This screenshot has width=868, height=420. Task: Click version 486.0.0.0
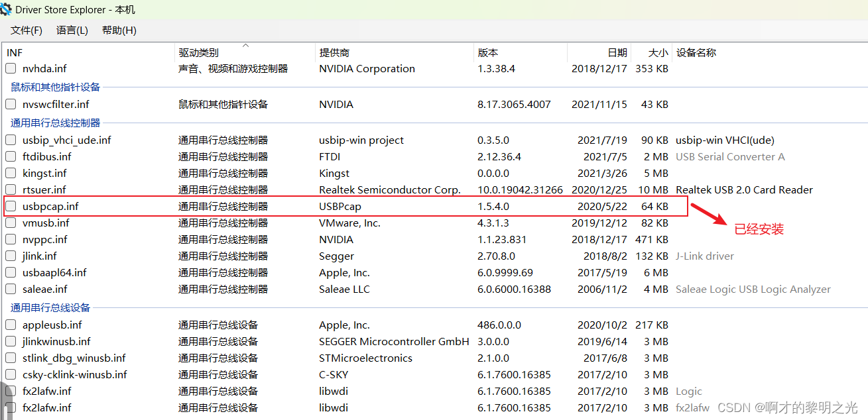pyautogui.click(x=499, y=325)
